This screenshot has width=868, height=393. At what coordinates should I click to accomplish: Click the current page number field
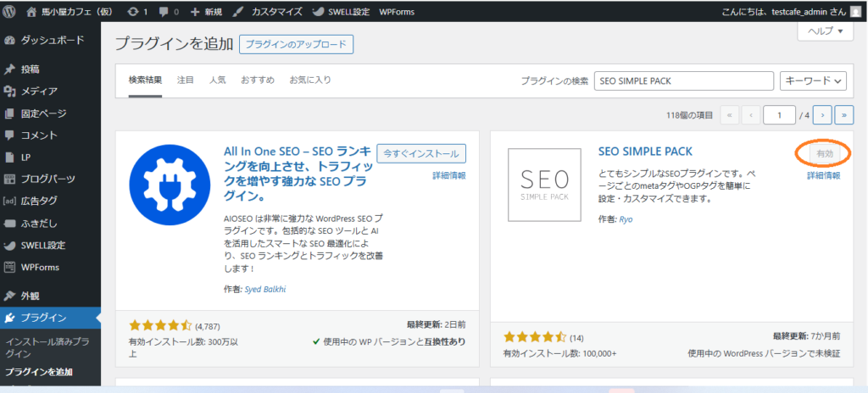[780, 115]
